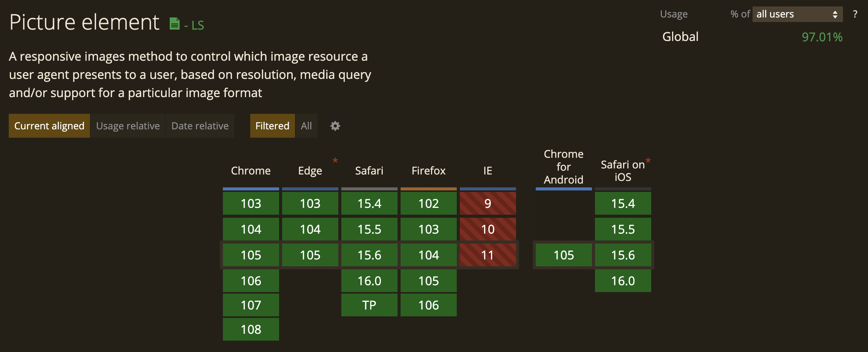Click the Edge column asterisk note
The width and height of the screenshot is (868, 352).
pyautogui.click(x=335, y=161)
